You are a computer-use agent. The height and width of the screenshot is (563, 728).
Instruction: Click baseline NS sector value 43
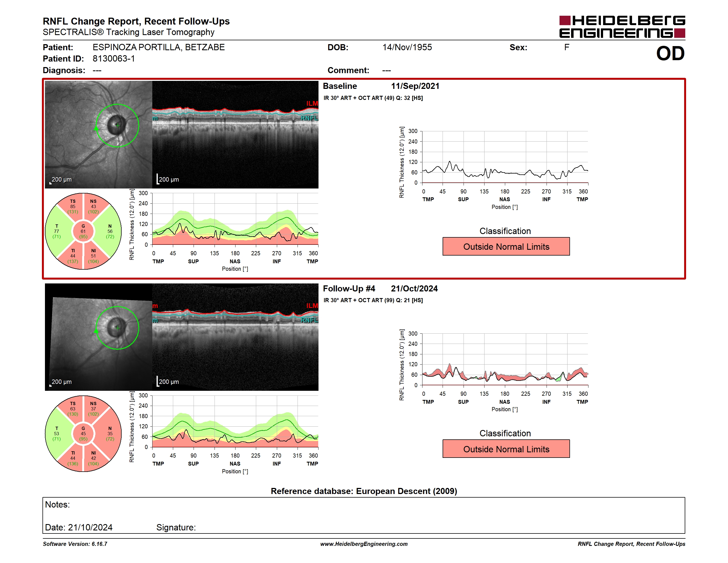[93, 206]
